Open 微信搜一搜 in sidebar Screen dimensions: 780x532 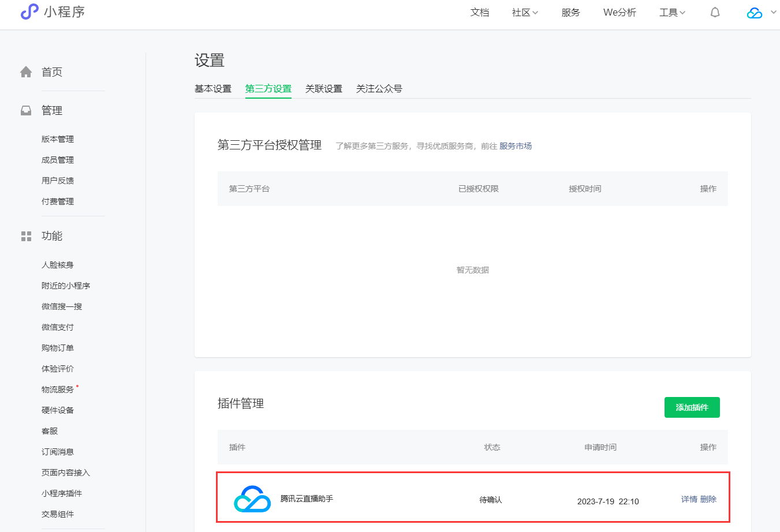(62, 306)
